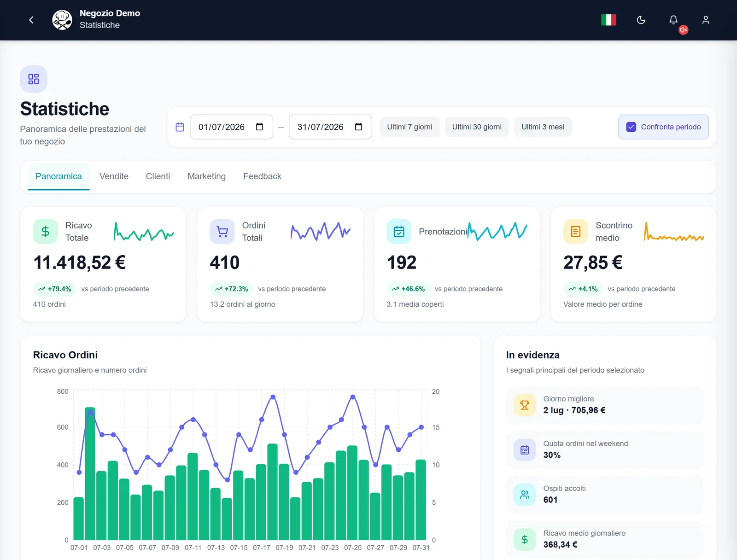Screen dimensions: 737x560
Task: Open the Marketing tab
Action: tap(206, 176)
